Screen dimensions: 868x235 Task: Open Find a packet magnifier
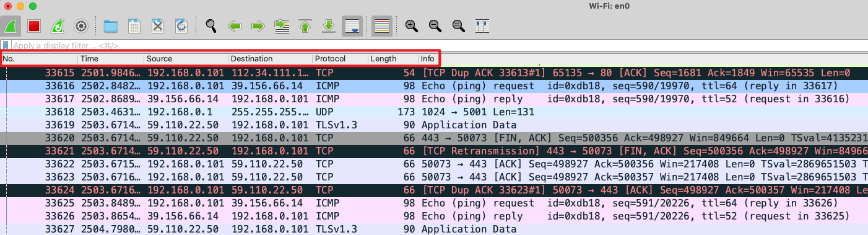click(212, 26)
